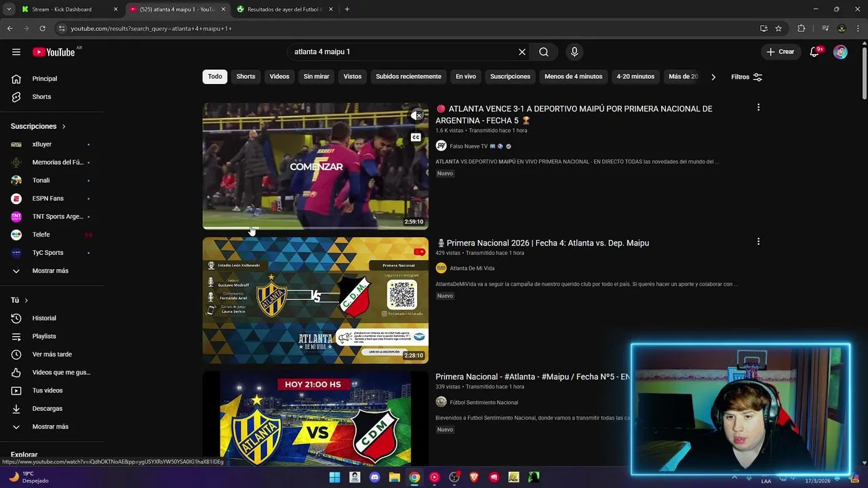Toggle mute on the video preview
Image resolution: width=868 pixels, height=488 pixels.
[416, 116]
